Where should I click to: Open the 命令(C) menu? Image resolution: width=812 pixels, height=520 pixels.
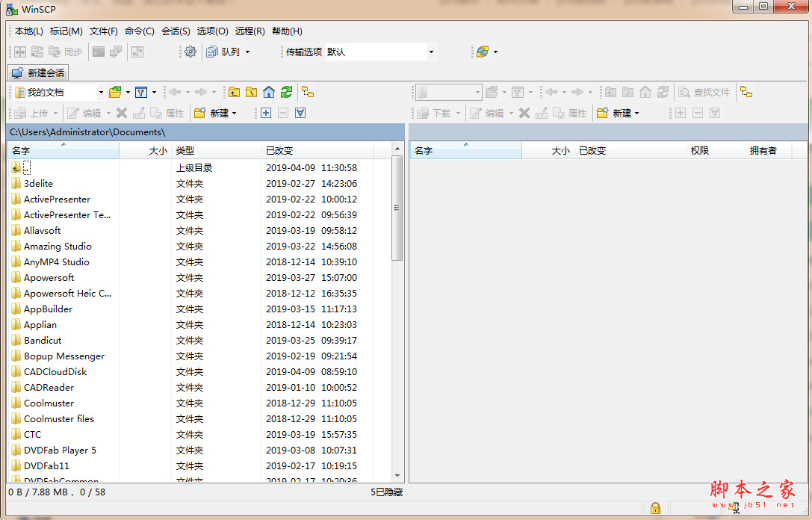(x=139, y=31)
